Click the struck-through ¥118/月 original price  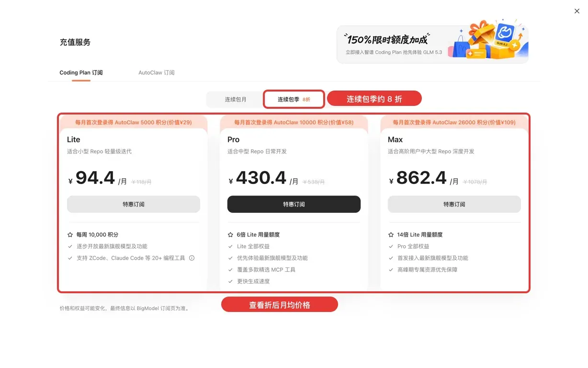tap(141, 182)
